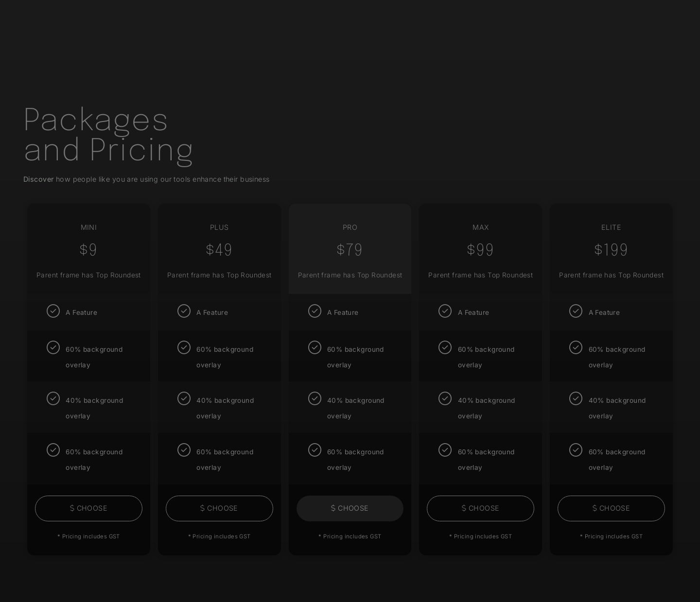Screen dimensions: 700x602
Task: Click ELITE plan's A Feature checkmark icon
Action: point(576,311)
